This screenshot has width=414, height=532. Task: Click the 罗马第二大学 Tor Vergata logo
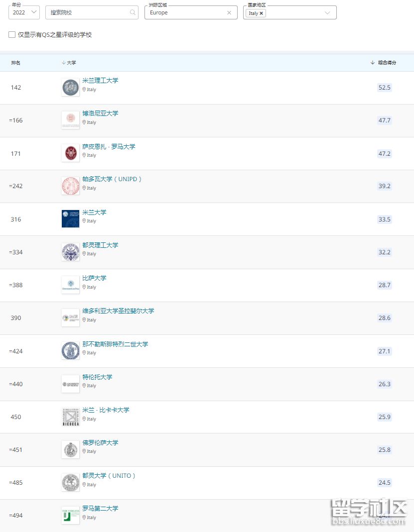click(x=70, y=515)
